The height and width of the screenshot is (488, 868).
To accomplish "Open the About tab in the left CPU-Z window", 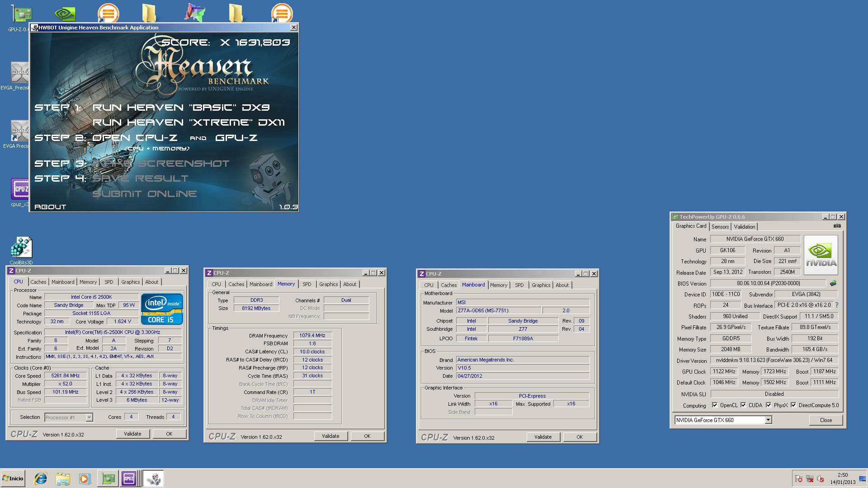I will pos(152,282).
